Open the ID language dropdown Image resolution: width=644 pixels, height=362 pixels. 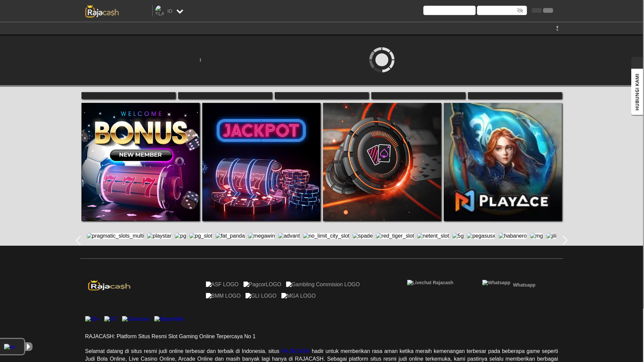coord(175,11)
